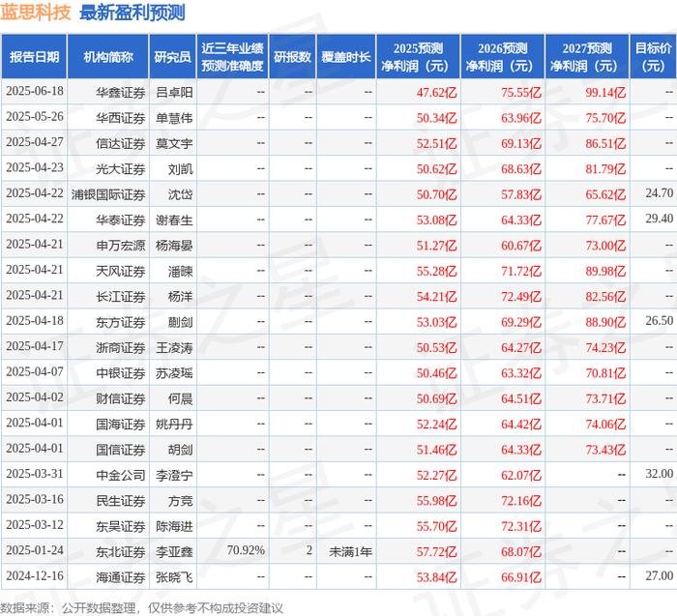The image size is (677, 616).
Task: Click the 2027预测净利润 column header
Action: (587, 57)
